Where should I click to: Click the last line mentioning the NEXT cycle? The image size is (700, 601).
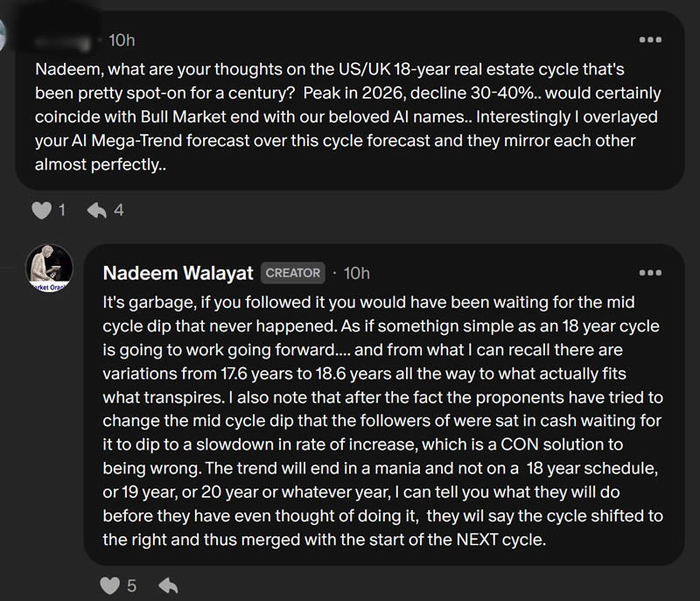pyautogui.click(x=324, y=539)
